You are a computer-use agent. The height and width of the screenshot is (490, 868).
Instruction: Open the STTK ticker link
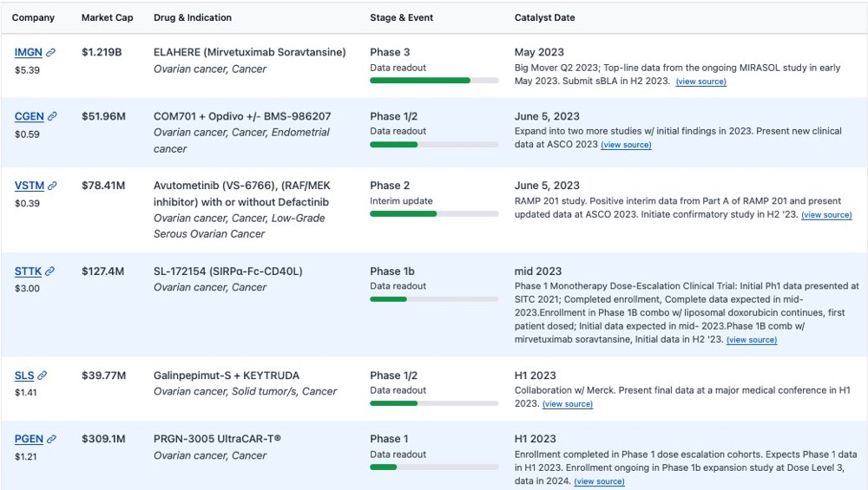point(29,271)
